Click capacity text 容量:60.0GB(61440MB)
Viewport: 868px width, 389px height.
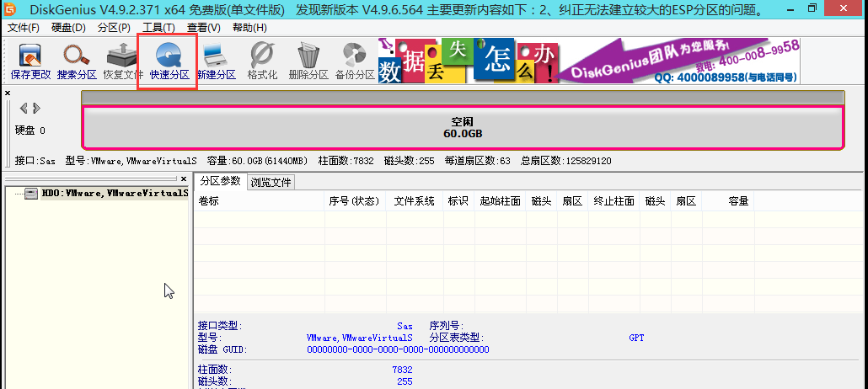pos(257,161)
